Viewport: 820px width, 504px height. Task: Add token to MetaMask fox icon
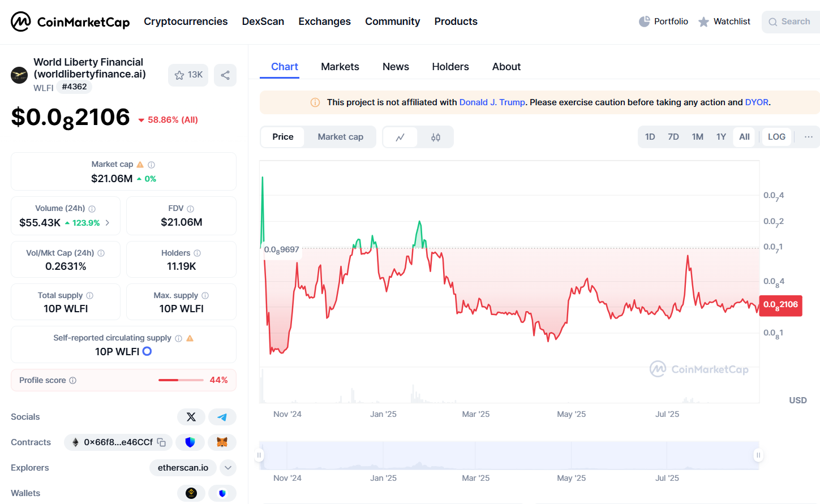(x=222, y=442)
